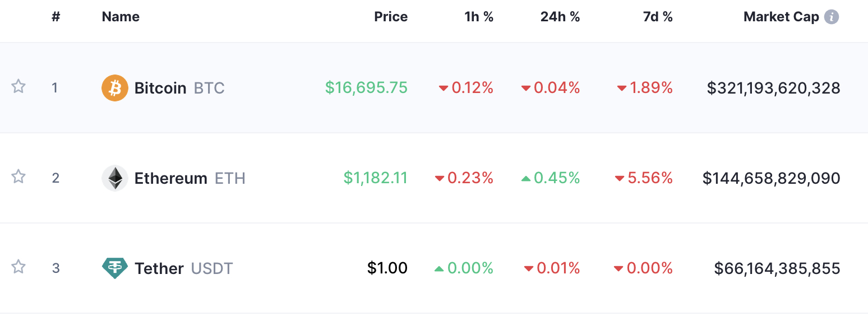The height and width of the screenshot is (316, 868).
Task: Star Bitcoin to add to watchlist
Action: coord(19,87)
